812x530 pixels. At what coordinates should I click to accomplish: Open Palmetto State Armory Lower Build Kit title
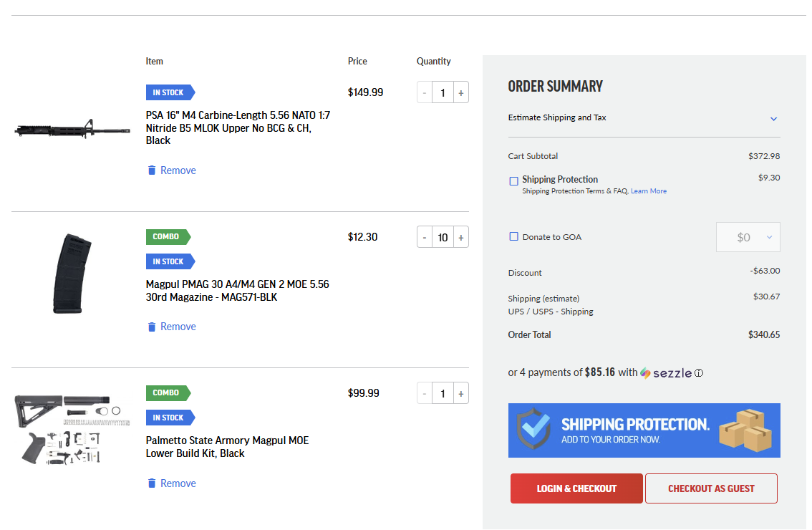pos(227,447)
